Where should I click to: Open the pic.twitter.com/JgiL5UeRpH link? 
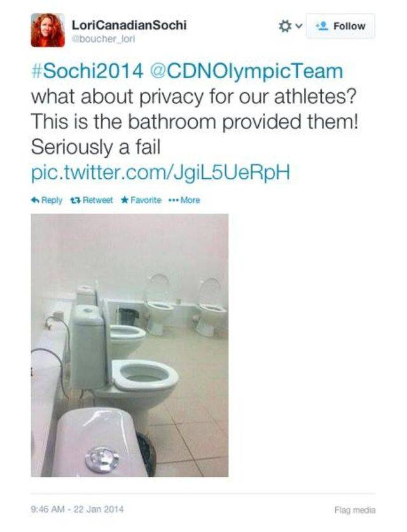click(161, 172)
